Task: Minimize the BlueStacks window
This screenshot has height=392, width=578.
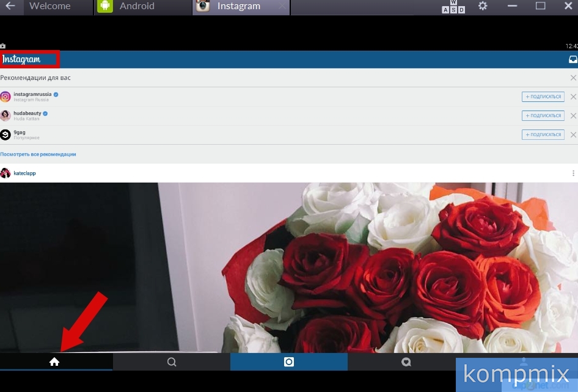Action: coord(512,6)
